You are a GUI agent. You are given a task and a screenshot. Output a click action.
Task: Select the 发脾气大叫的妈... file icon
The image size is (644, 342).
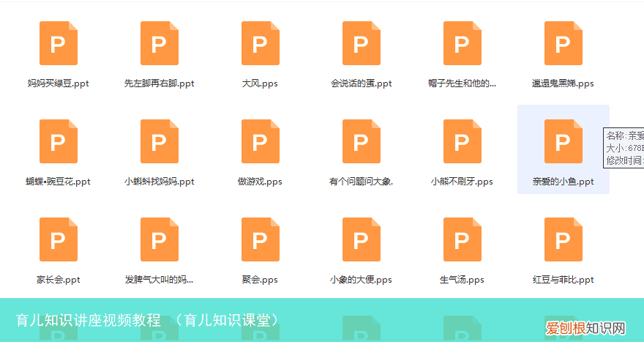160,239
